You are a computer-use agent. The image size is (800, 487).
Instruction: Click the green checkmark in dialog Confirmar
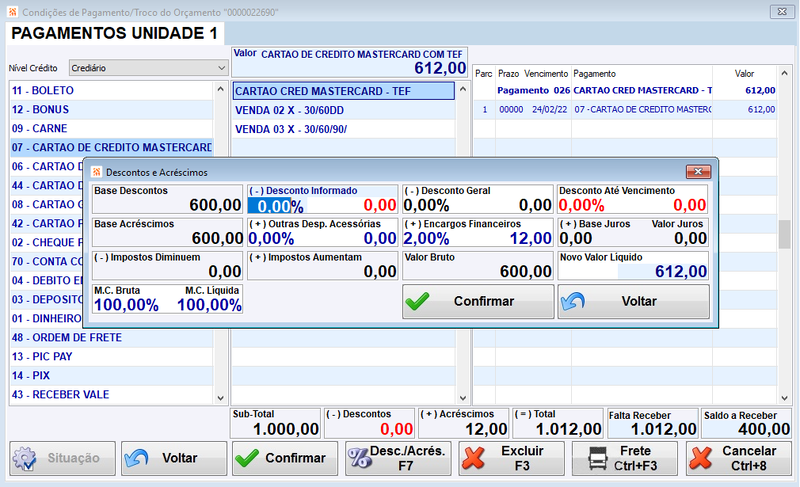point(417,301)
